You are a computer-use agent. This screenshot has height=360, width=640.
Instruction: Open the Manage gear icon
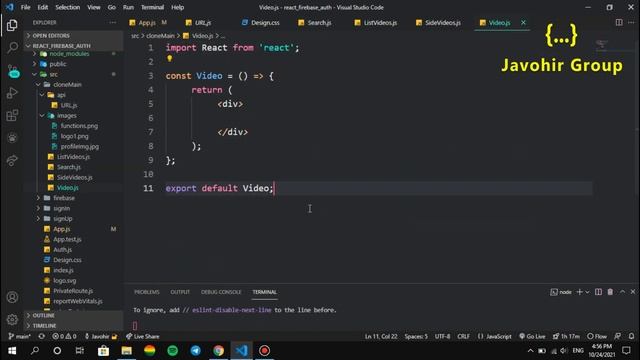coord(12,319)
